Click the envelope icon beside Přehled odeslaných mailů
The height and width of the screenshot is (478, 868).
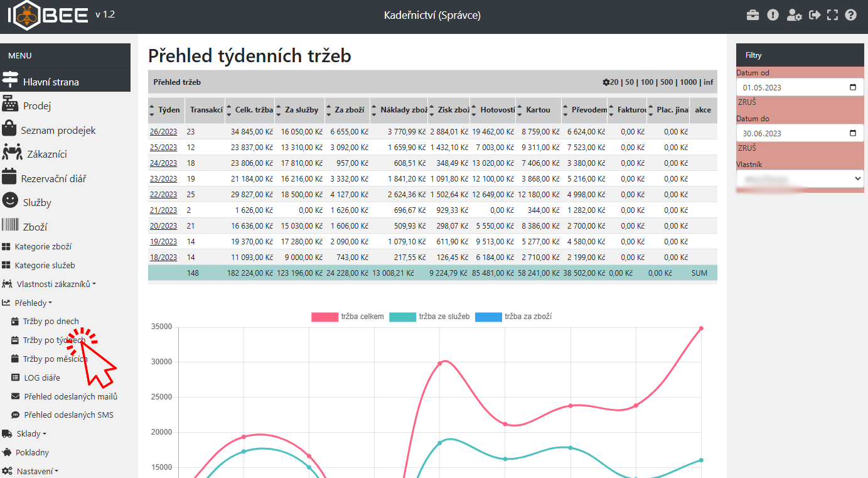(x=16, y=396)
